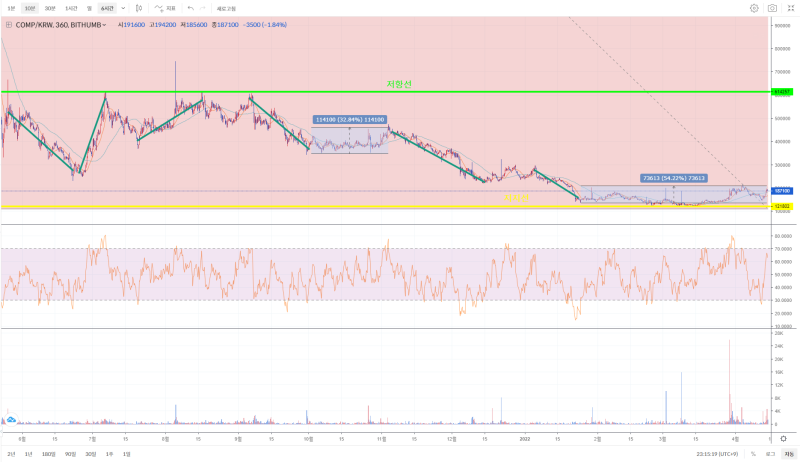
Task: Open the candlestick chart type selector
Action: 139,8
